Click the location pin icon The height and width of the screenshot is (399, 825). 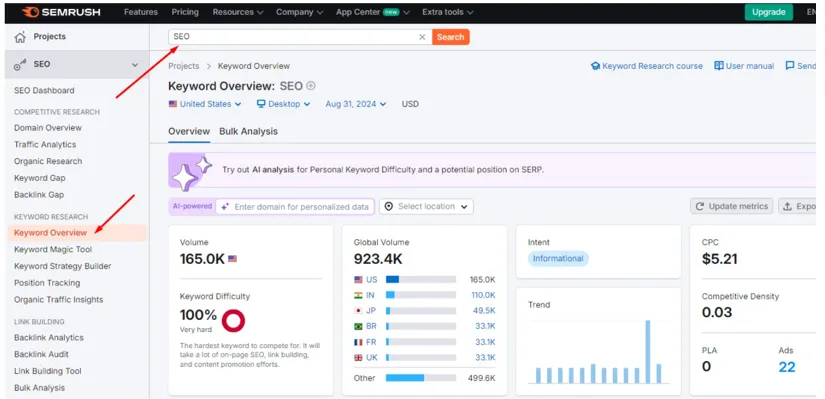[389, 206]
